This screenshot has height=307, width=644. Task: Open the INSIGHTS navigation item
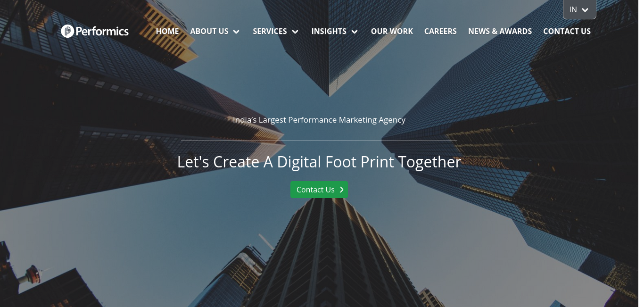329,31
